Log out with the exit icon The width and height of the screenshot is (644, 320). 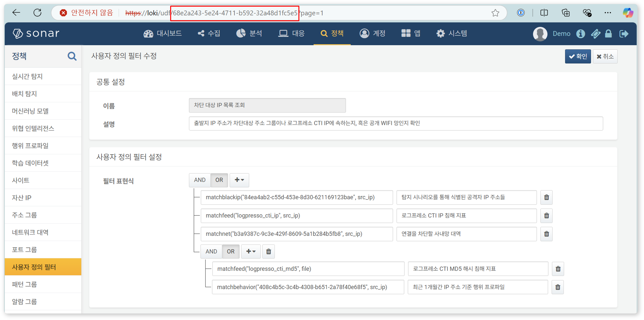pos(624,34)
